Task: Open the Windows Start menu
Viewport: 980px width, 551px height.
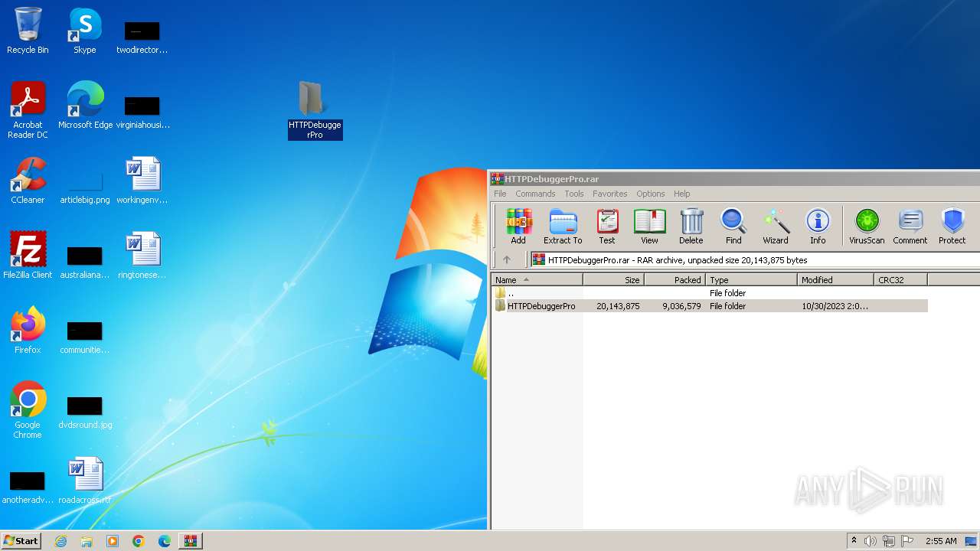Action: [21, 541]
